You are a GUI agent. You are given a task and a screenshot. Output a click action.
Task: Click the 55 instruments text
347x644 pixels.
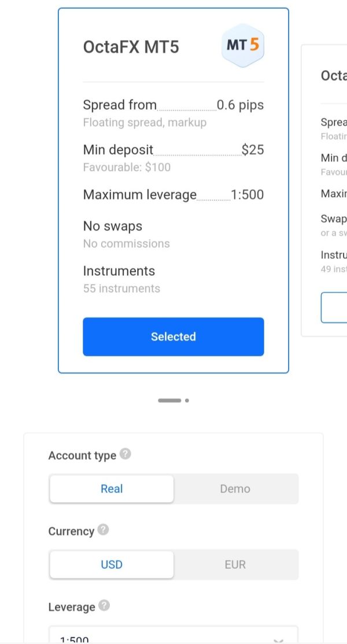pyautogui.click(x=121, y=288)
